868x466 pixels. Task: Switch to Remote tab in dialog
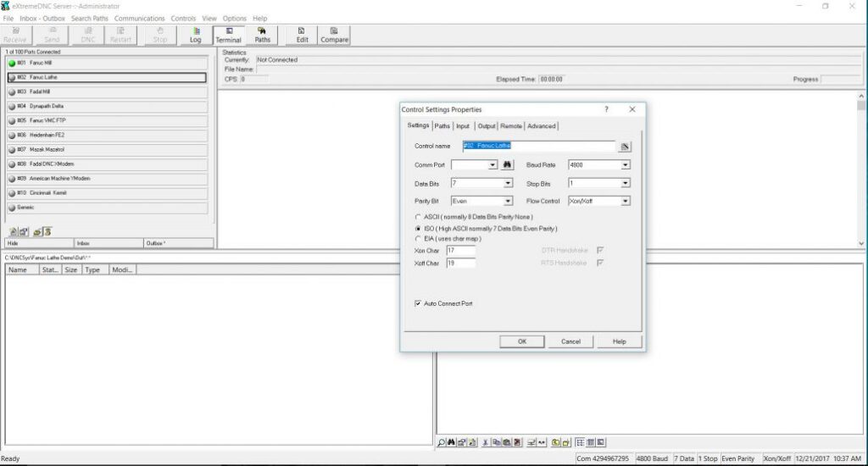(511, 126)
